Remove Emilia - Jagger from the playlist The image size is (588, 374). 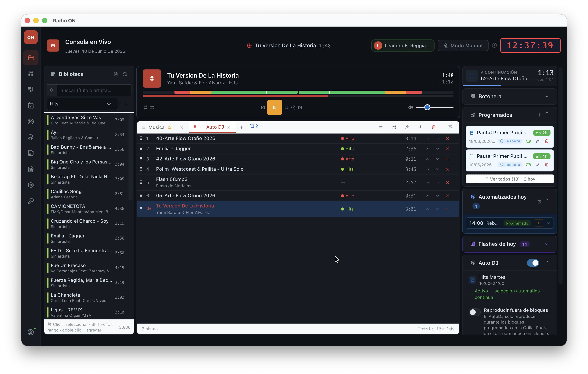click(x=447, y=149)
